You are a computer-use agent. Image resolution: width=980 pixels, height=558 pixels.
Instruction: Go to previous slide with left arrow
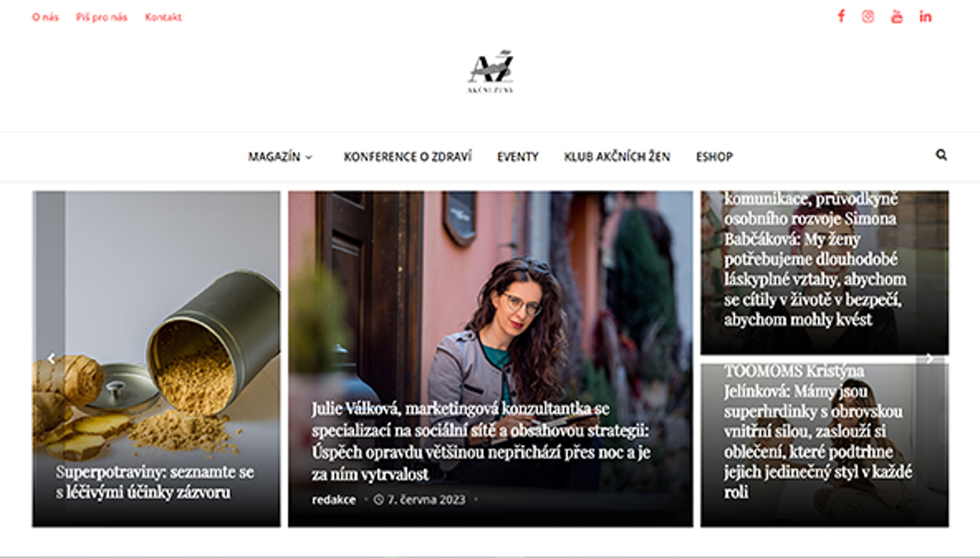[51, 358]
